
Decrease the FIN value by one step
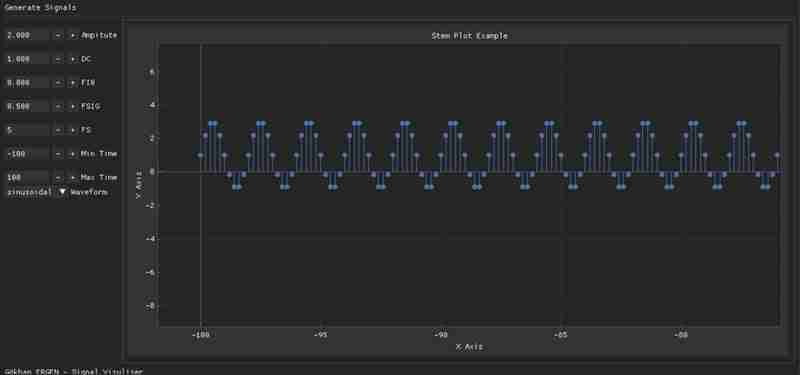(58, 83)
